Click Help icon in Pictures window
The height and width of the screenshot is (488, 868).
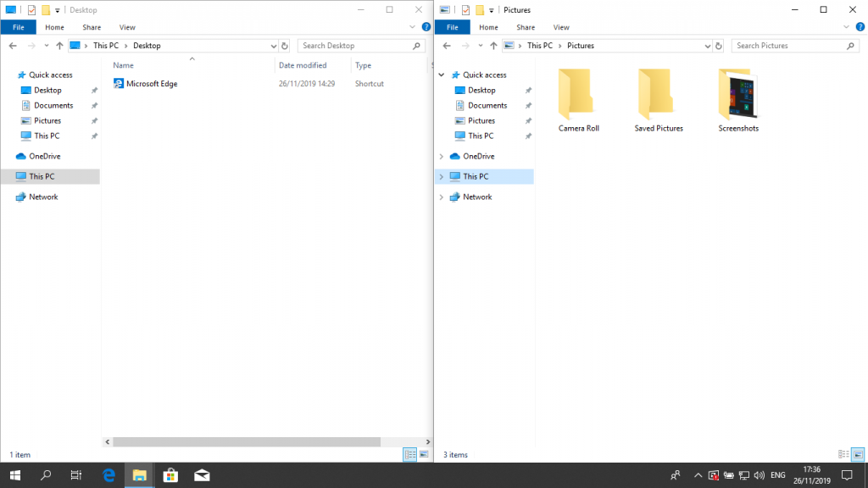coord(860,26)
